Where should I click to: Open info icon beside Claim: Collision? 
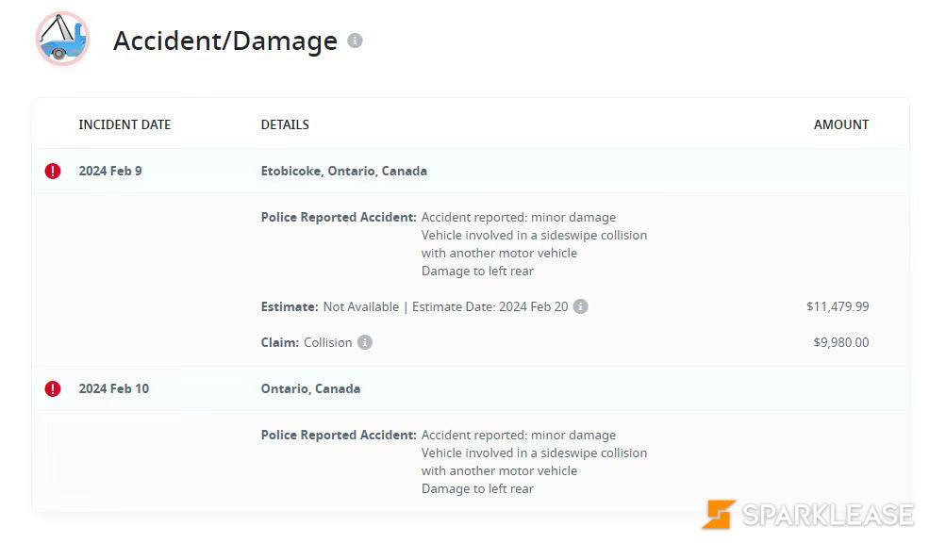[x=364, y=342]
